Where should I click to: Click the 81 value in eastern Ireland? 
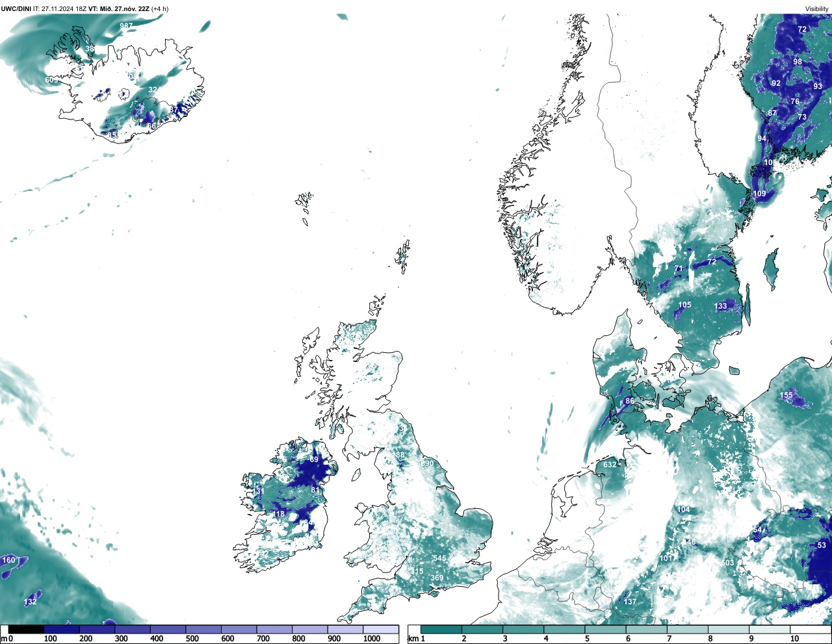(316, 490)
